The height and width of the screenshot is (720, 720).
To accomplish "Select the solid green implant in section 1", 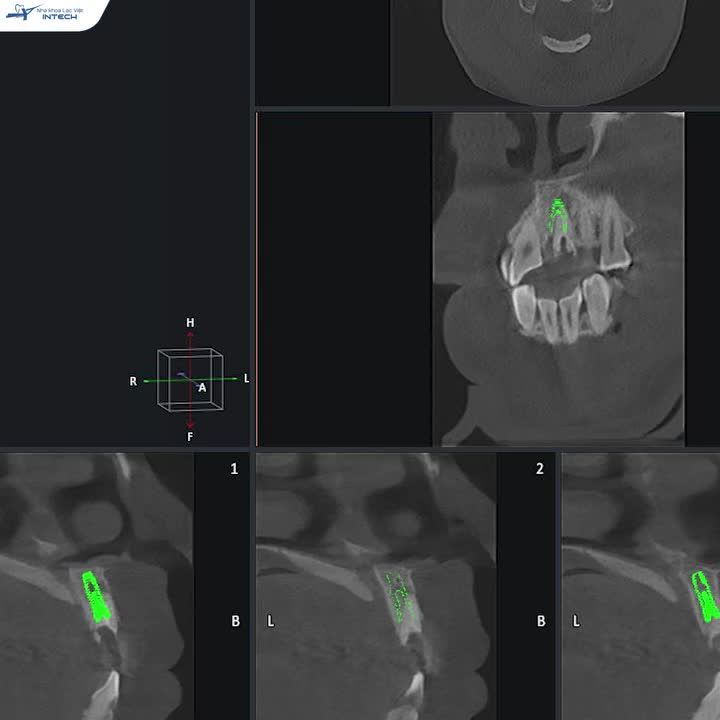I will point(96,597).
